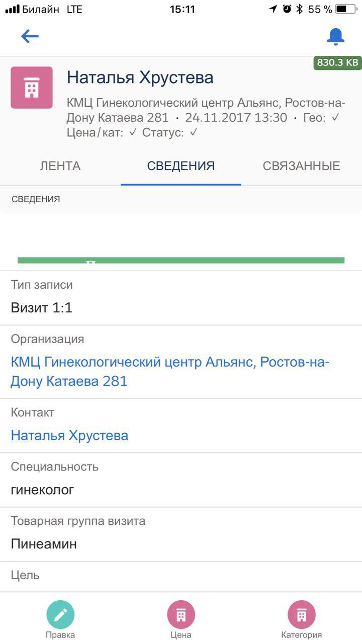Tap the Товарная группа визита Пинеамин field
Image resolution: width=362 pixels, height=644 pixels.
(x=44, y=544)
